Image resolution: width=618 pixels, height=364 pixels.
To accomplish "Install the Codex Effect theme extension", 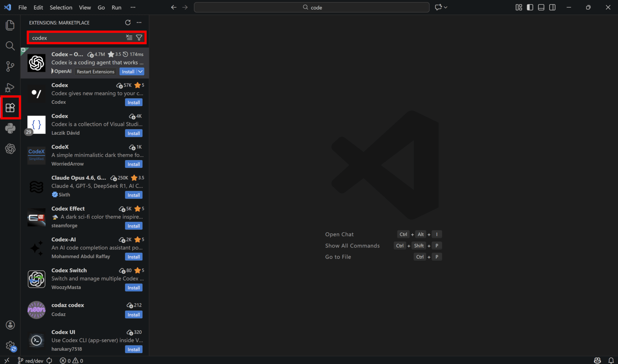I will (x=133, y=226).
